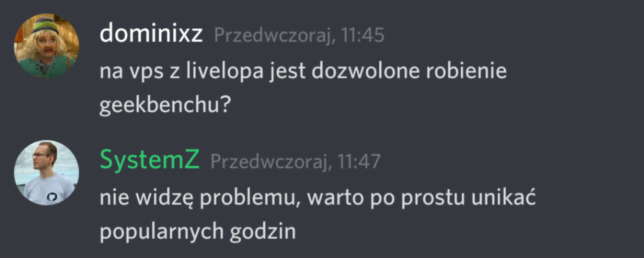This screenshot has width=644, height=258.
Task: Click the Przedwczoraj, 11:47 timestamp
Action: coord(296,162)
